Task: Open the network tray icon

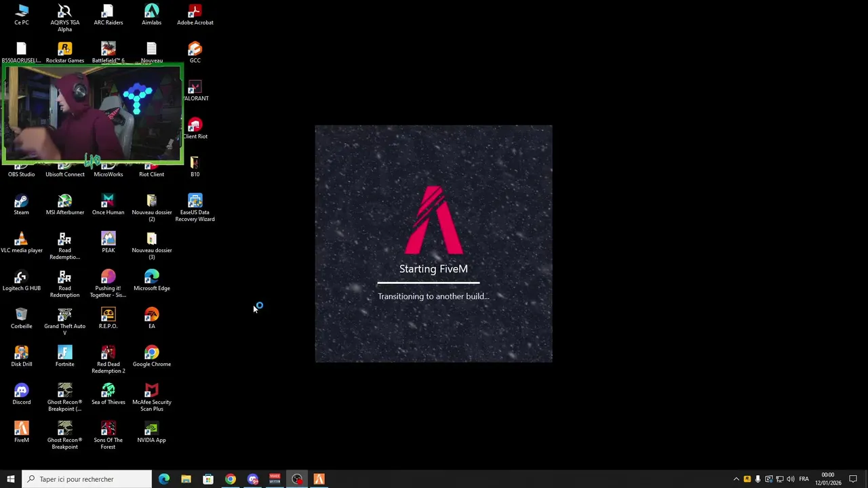Action: tap(780, 479)
